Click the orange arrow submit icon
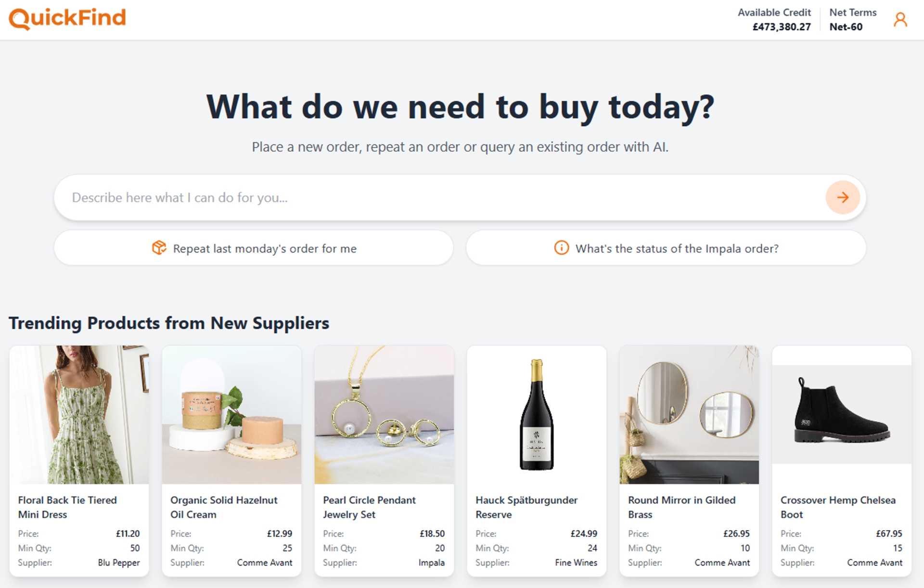This screenshot has width=924, height=588. [843, 197]
